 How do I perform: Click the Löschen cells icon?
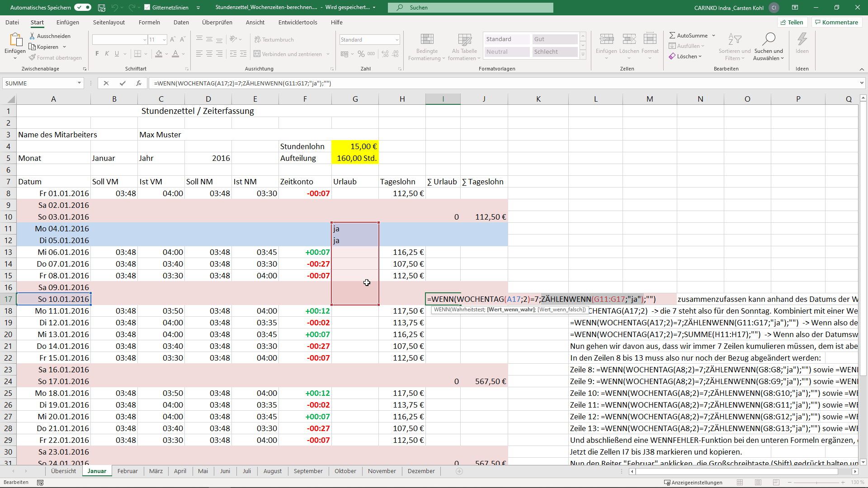(629, 39)
